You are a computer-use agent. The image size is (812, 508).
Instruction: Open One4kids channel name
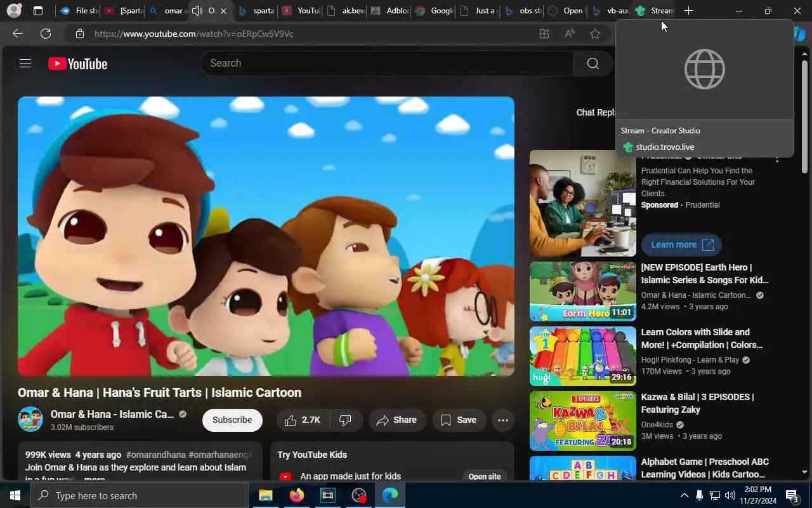point(657,425)
